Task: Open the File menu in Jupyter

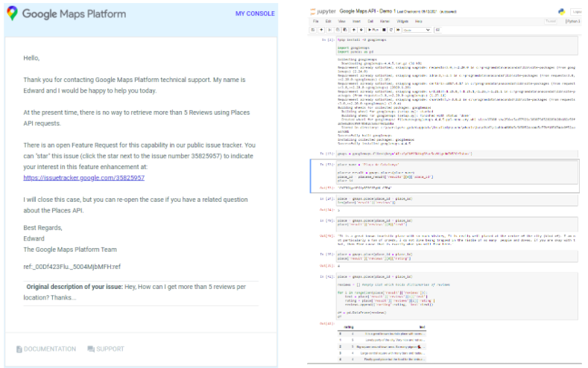Action: click(x=316, y=22)
